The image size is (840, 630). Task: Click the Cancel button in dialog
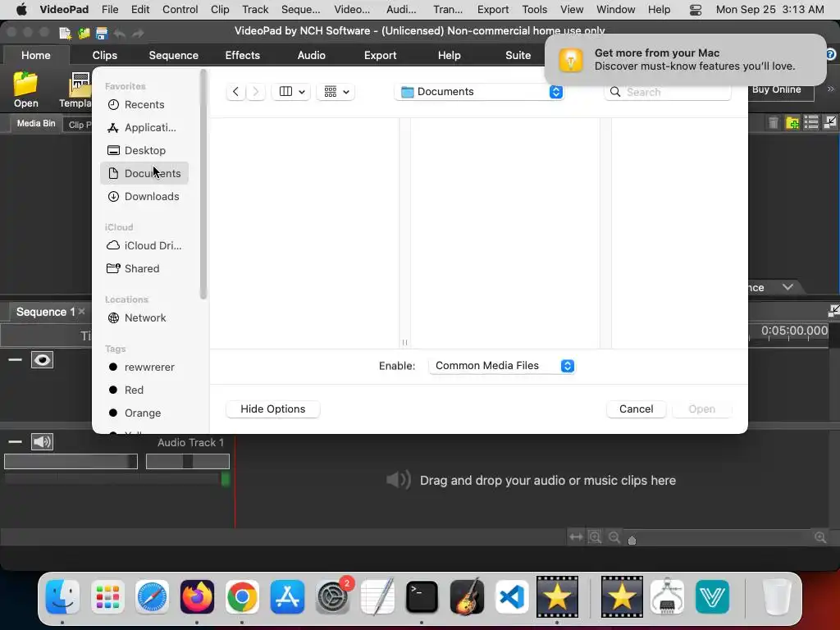tap(636, 409)
